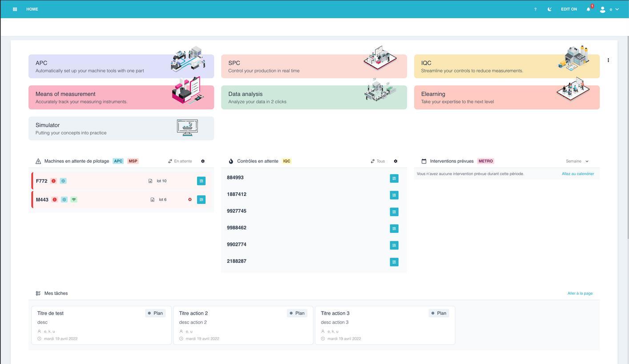Screen dimensions: 629x364
Task: Follow the Allez au calendrier link
Action: tap(578, 174)
